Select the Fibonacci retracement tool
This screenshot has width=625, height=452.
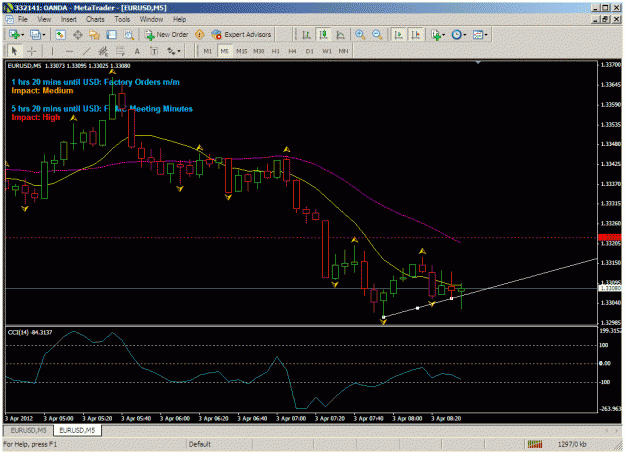tap(120, 51)
